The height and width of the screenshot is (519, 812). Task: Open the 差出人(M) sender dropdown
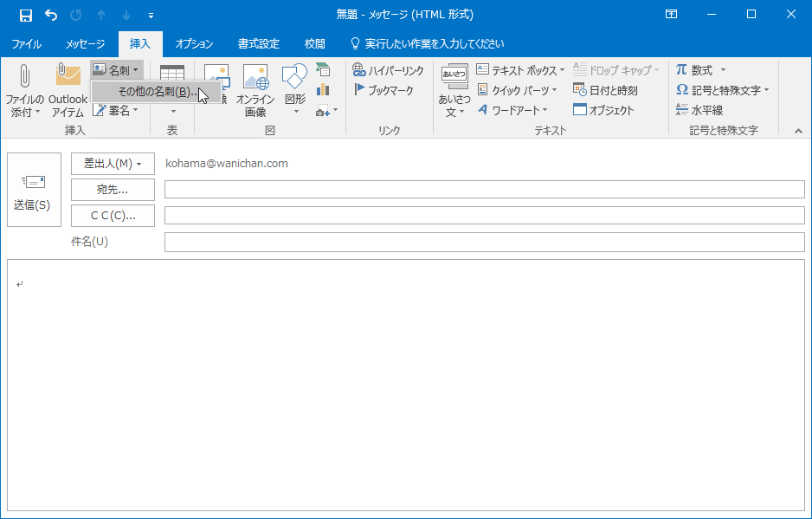[x=113, y=164]
